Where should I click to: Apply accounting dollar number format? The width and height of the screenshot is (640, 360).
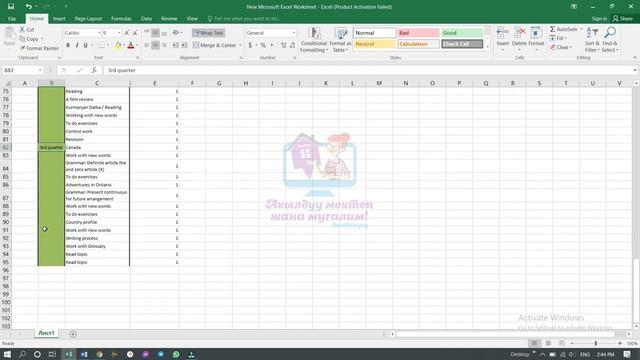(x=250, y=45)
